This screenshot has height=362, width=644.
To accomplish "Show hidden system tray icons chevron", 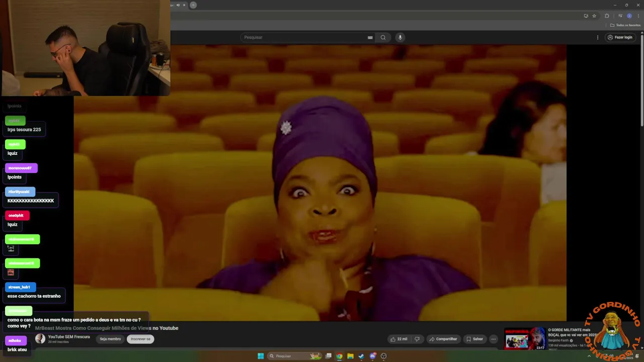I will (x=589, y=356).
